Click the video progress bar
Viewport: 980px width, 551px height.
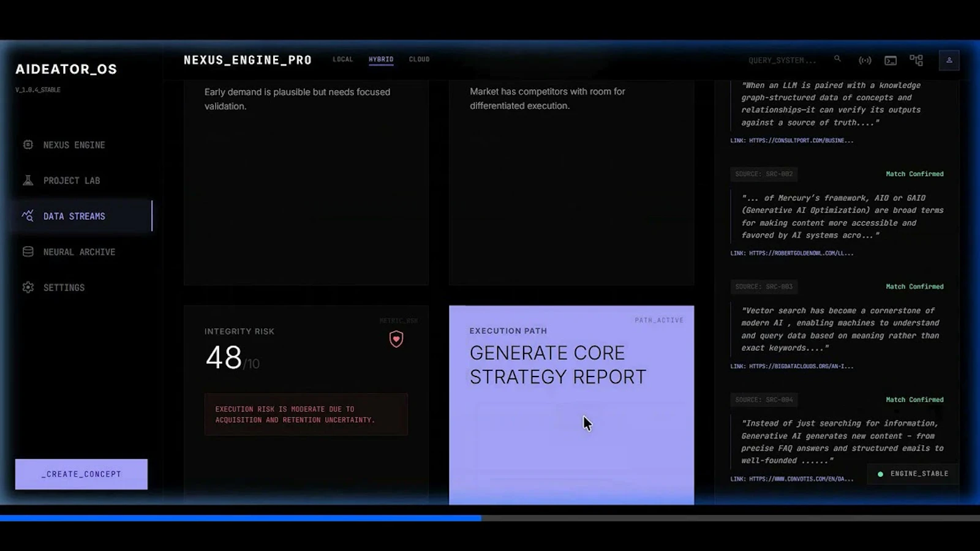click(x=490, y=518)
